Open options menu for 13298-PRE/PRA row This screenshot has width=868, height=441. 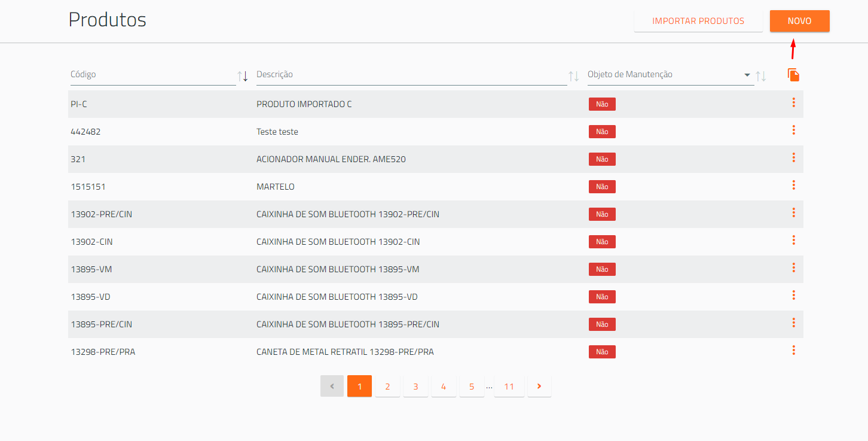(793, 351)
